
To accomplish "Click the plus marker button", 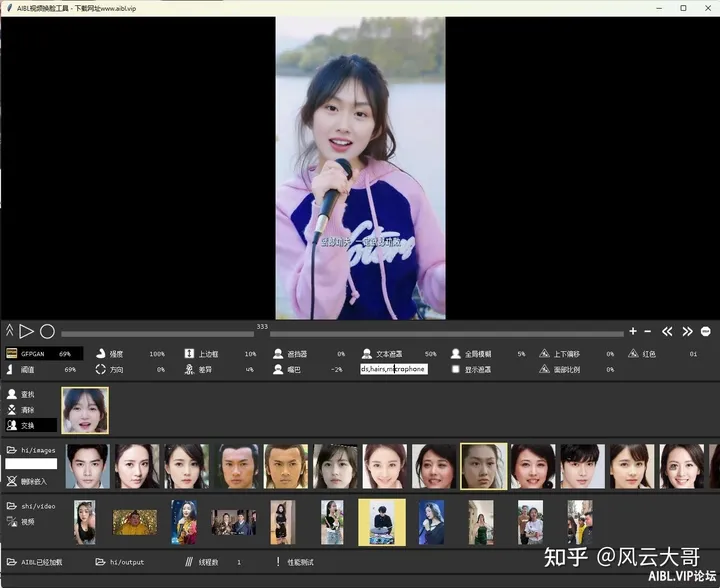I will coord(633,331).
